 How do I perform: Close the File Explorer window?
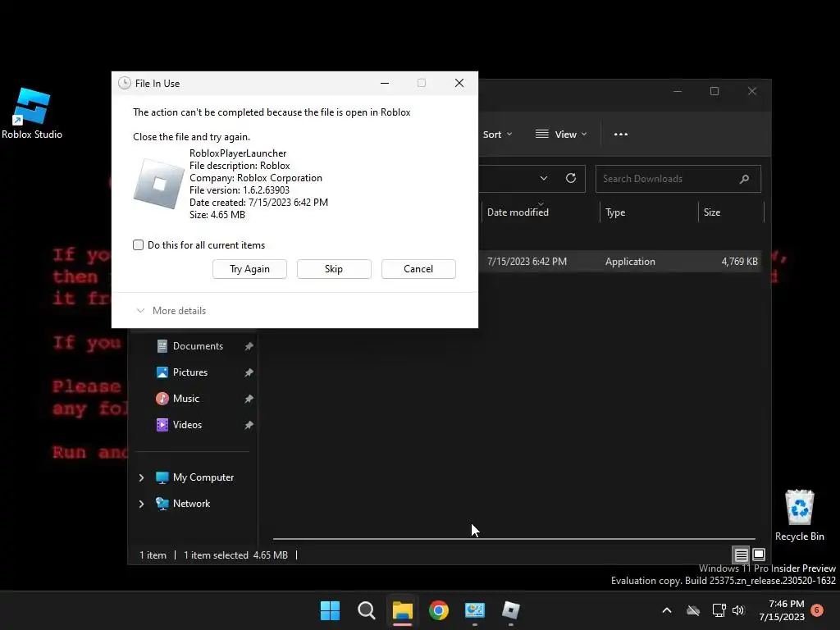pos(752,91)
